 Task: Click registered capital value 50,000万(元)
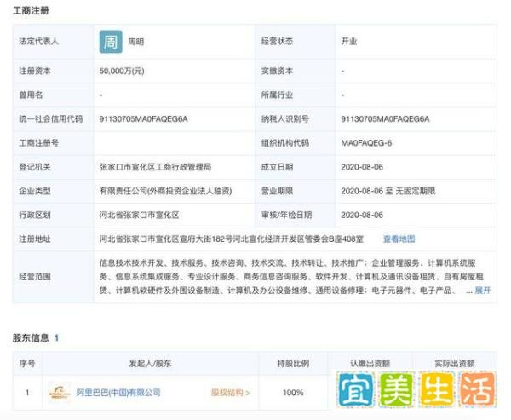[122, 71]
